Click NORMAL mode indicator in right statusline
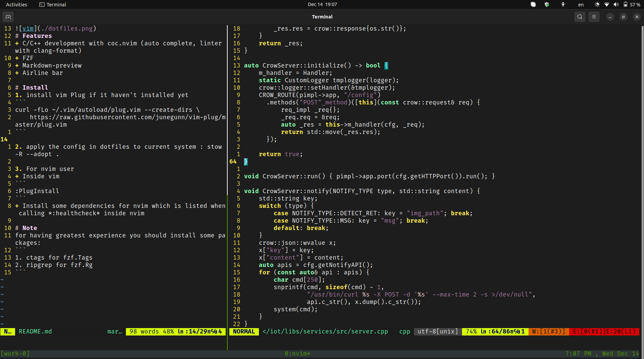The height and width of the screenshot is (359, 644). [244, 331]
